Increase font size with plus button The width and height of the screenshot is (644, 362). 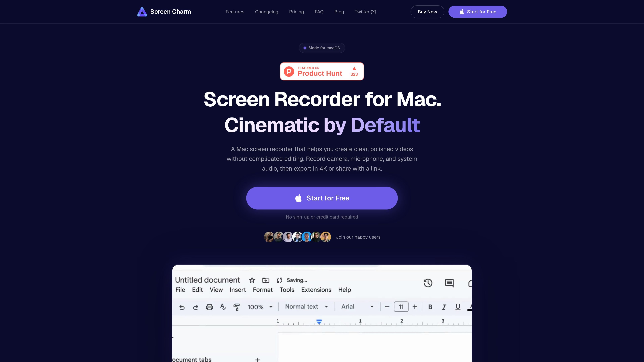coord(415,307)
